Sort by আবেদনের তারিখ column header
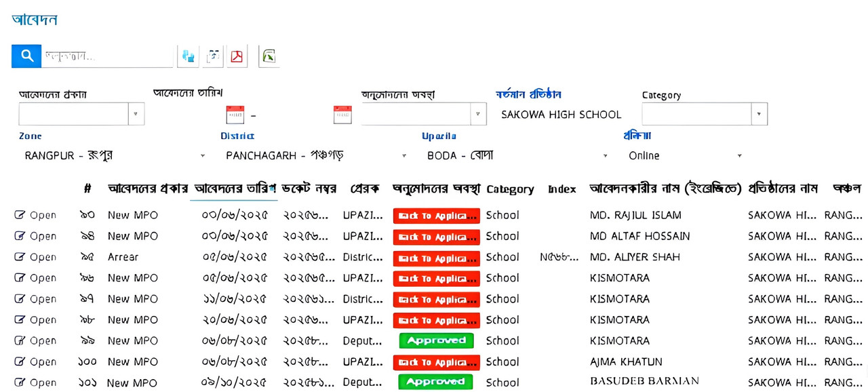868x392 pixels. click(x=235, y=189)
